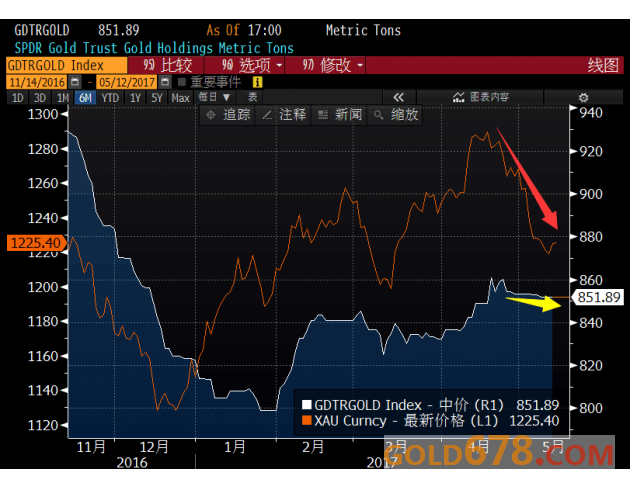Click the 95 比较 compare menu
630x490 pixels.
pyautogui.click(x=166, y=65)
